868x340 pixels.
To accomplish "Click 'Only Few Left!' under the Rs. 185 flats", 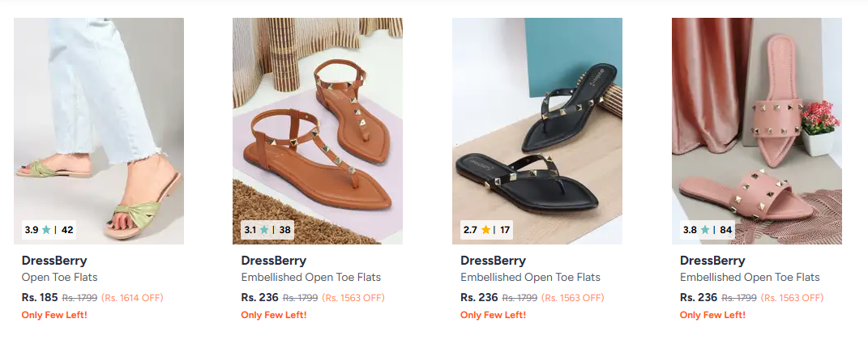I will tap(54, 315).
